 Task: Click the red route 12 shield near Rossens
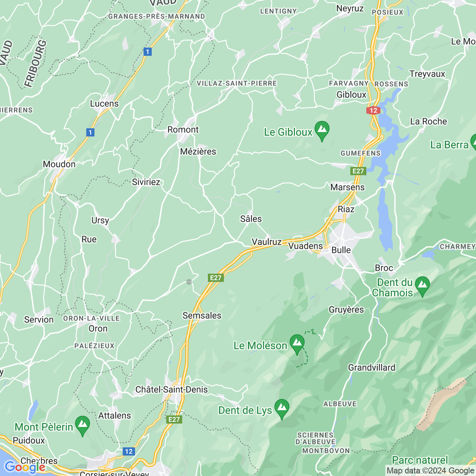point(373,110)
